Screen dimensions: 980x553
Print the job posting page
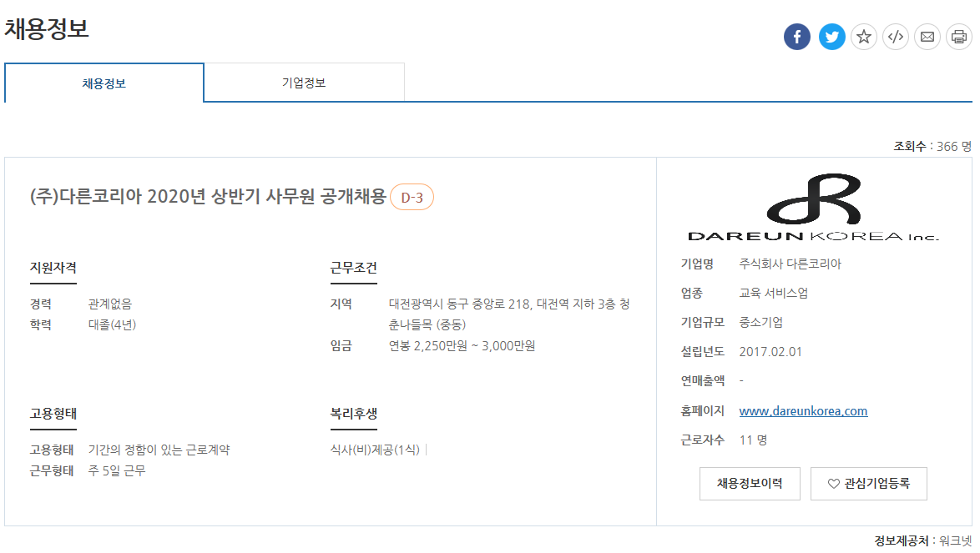(x=959, y=37)
